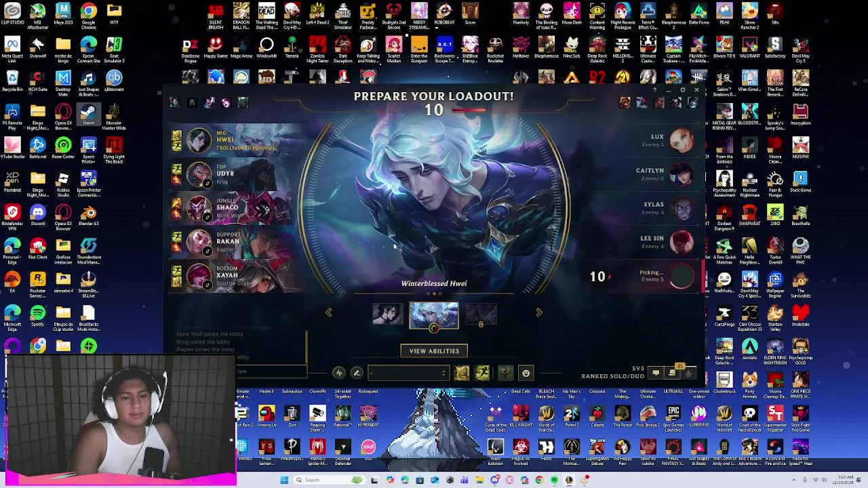Edit rune page with the pencil icon

point(357,373)
